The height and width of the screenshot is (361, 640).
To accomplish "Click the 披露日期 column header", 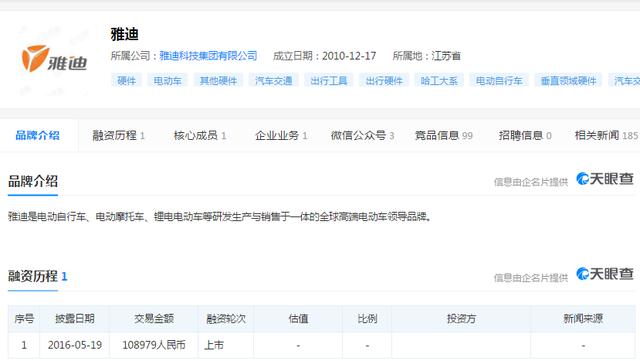I will pyautogui.click(x=75, y=319).
